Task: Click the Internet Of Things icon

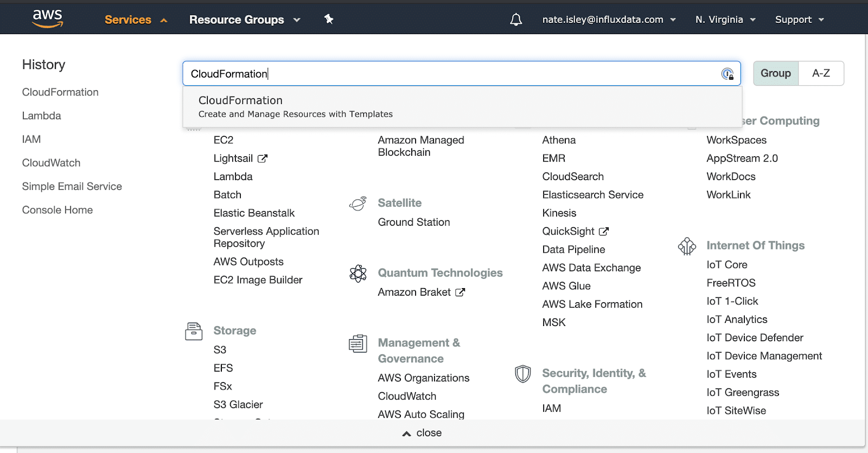Action: pyautogui.click(x=687, y=246)
